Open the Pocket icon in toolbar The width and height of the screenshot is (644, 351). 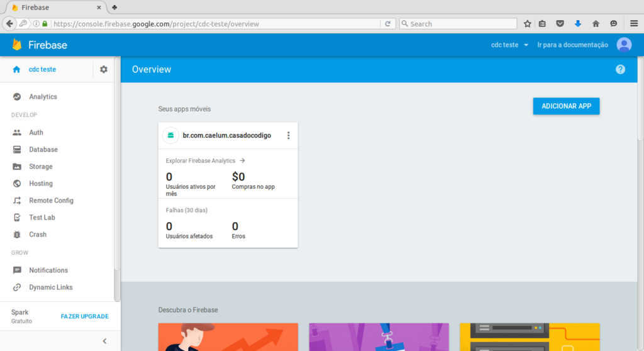coord(560,24)
